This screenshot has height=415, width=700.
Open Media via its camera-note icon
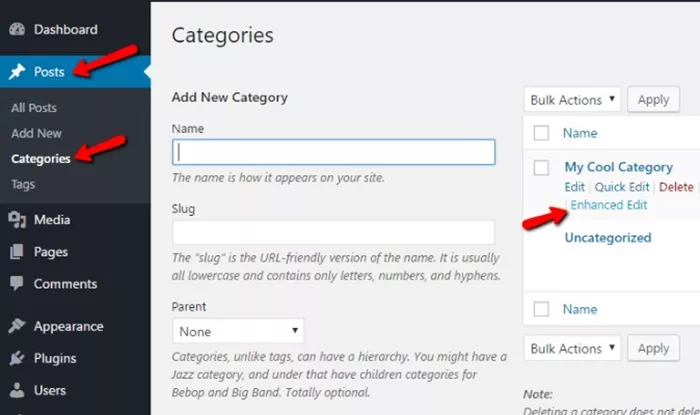pos(17,220)
